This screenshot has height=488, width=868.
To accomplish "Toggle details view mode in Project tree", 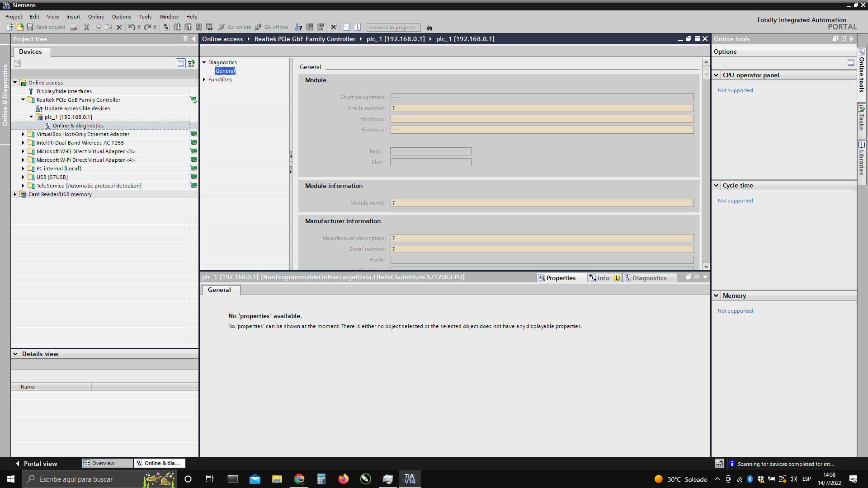I will tap(180, 63).
